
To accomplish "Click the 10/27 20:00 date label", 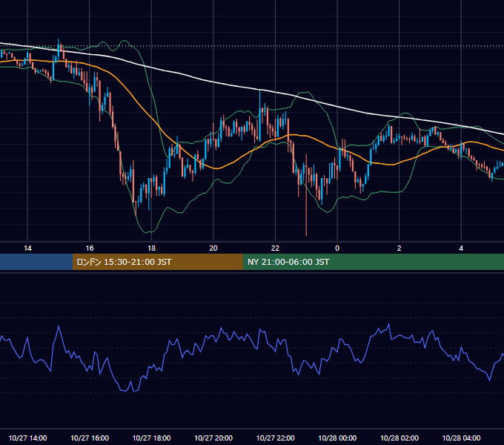I will (213, 438).
